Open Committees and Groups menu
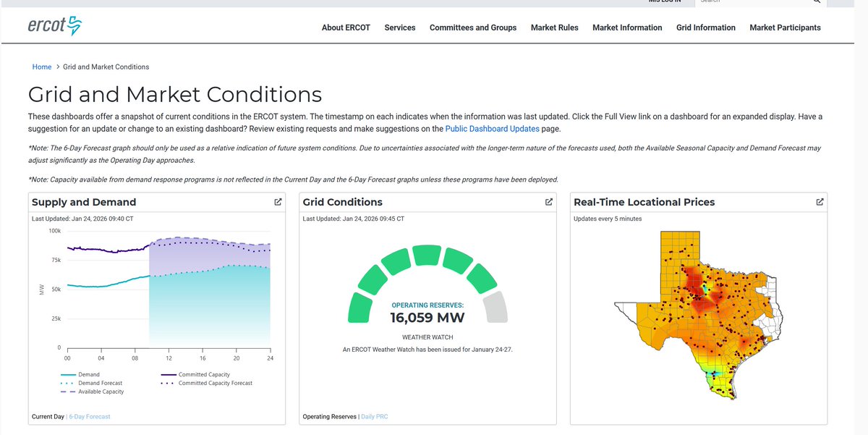 pyautogui.click(x=473, y=28)
